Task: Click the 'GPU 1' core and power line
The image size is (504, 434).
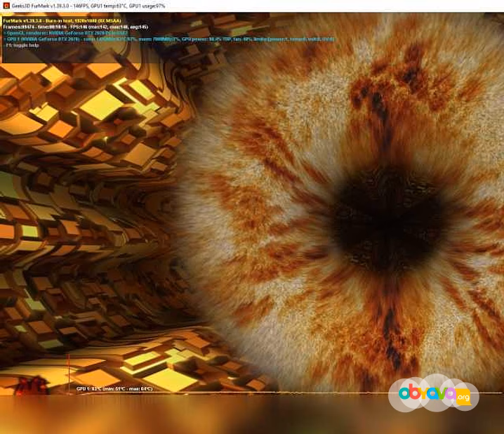Action: 168,39
